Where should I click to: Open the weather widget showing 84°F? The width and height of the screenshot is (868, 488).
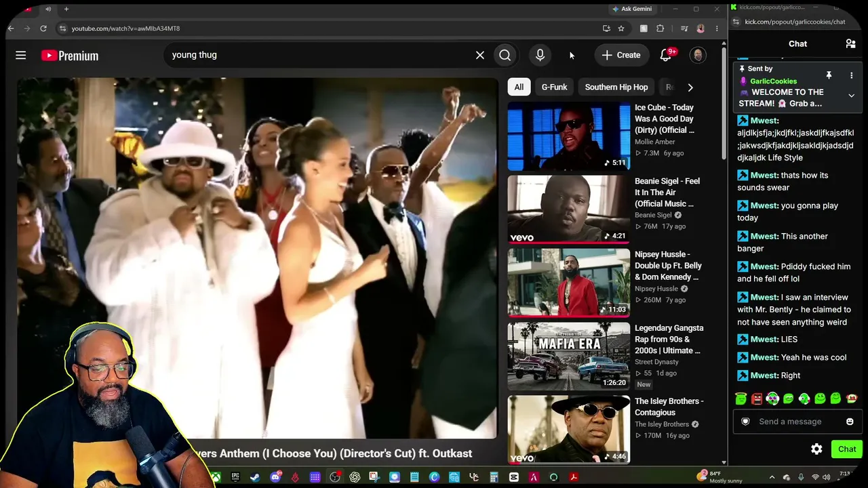(x=721, y=477)
